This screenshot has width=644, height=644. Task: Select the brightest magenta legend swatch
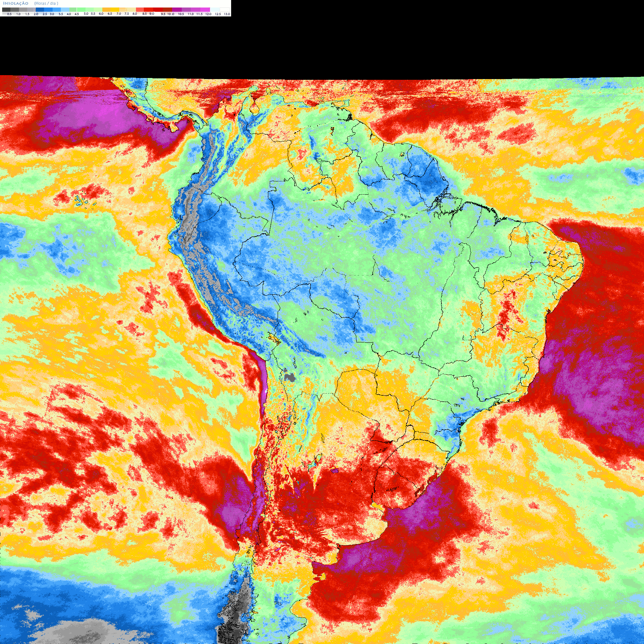coord(205,10)
